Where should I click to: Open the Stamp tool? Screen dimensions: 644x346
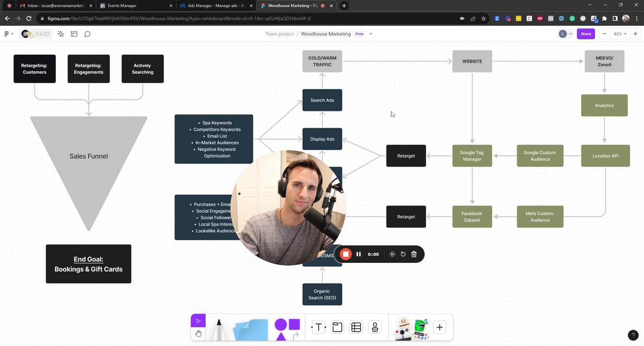click(x=375, y=327)
